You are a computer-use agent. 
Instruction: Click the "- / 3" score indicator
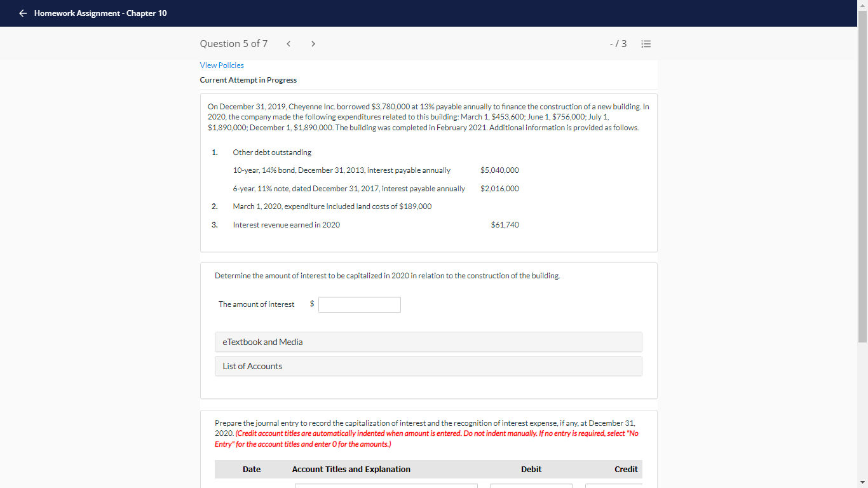coord(617,43)
